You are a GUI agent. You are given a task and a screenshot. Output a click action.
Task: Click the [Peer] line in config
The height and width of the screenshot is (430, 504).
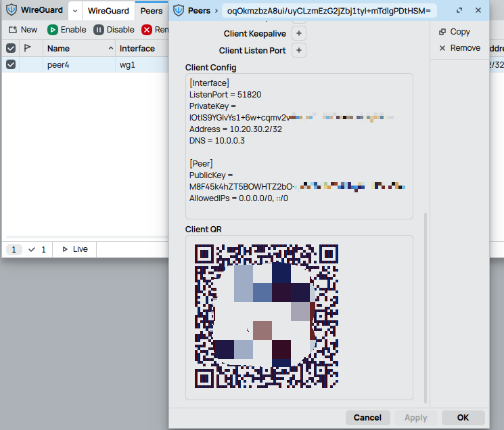point(201,163)
